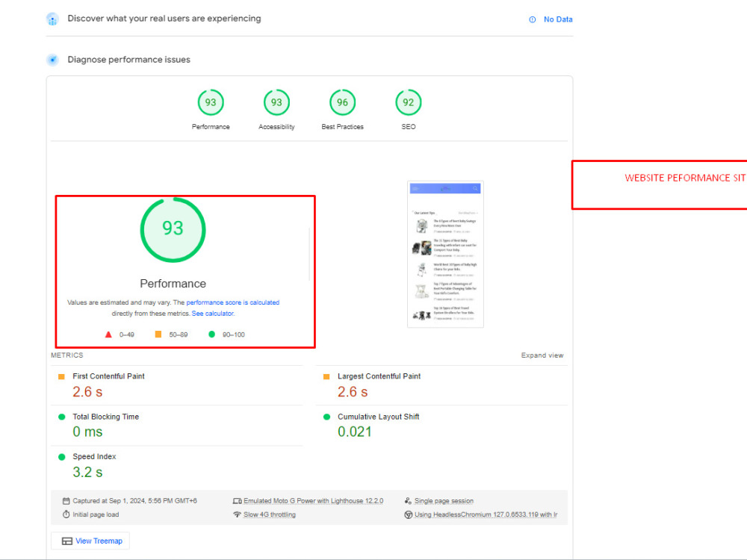747x560 pixels.
Task: Click the Cumulative Layout Shift green indicator
Action: (x=326, y=417)
